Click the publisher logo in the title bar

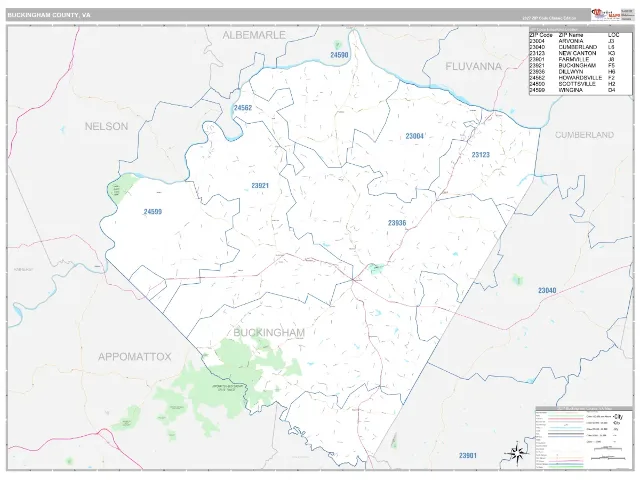click(x=606, y=15)
